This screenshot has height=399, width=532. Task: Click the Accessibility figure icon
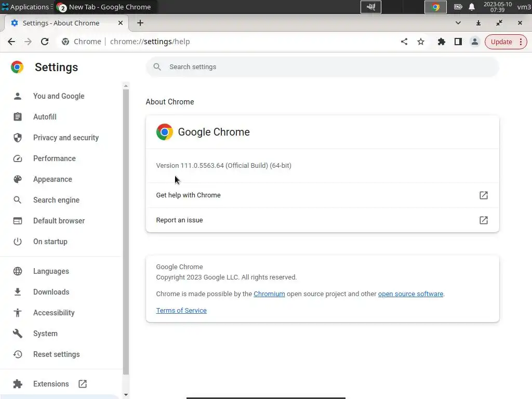[18, 313]
